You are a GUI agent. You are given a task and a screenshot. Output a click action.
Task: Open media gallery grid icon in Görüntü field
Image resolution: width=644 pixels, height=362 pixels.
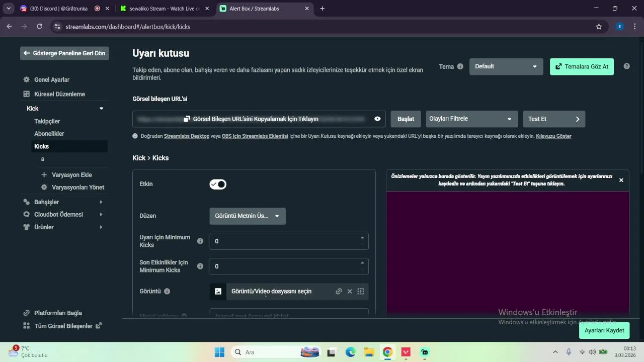[361, 291]
